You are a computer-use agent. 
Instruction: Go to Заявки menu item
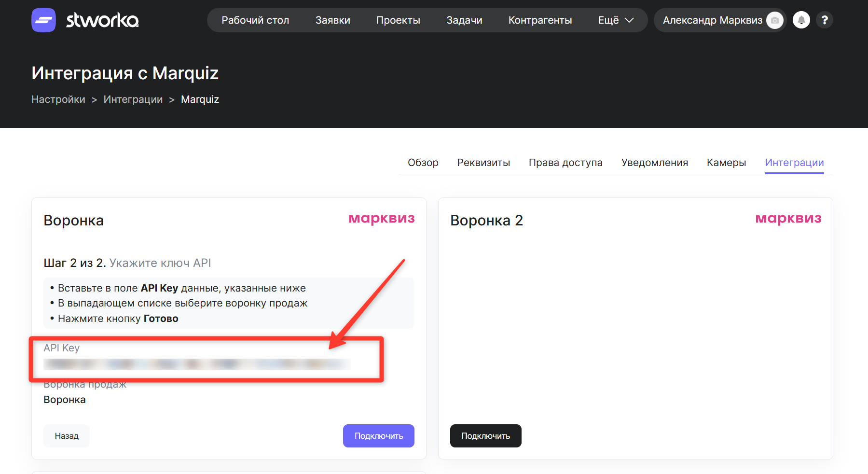tap(333, 20)
